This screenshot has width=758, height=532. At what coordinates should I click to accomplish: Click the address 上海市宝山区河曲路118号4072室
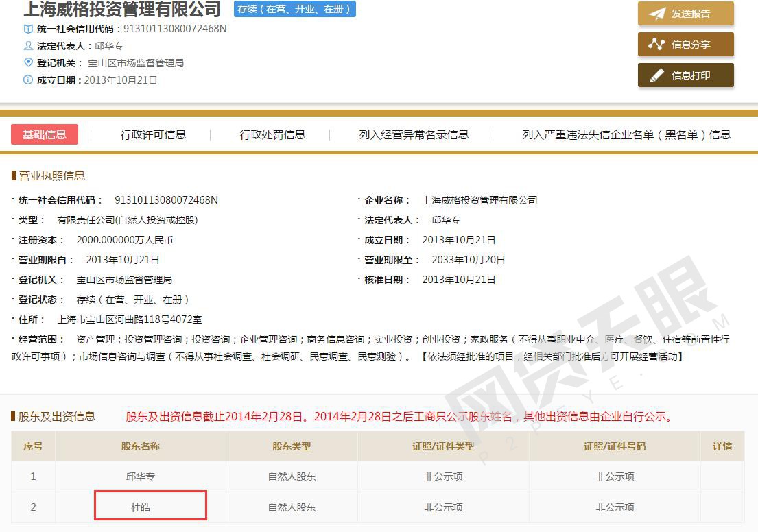point(130,319)
